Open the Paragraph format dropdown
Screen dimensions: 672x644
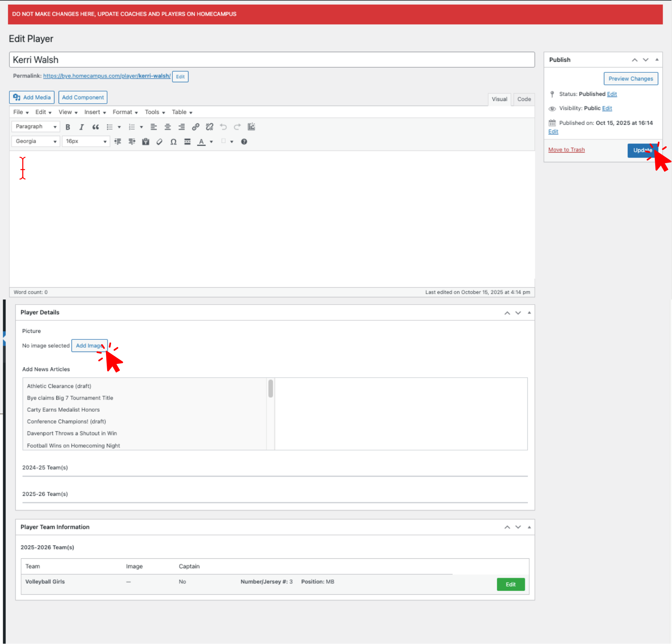36,127
